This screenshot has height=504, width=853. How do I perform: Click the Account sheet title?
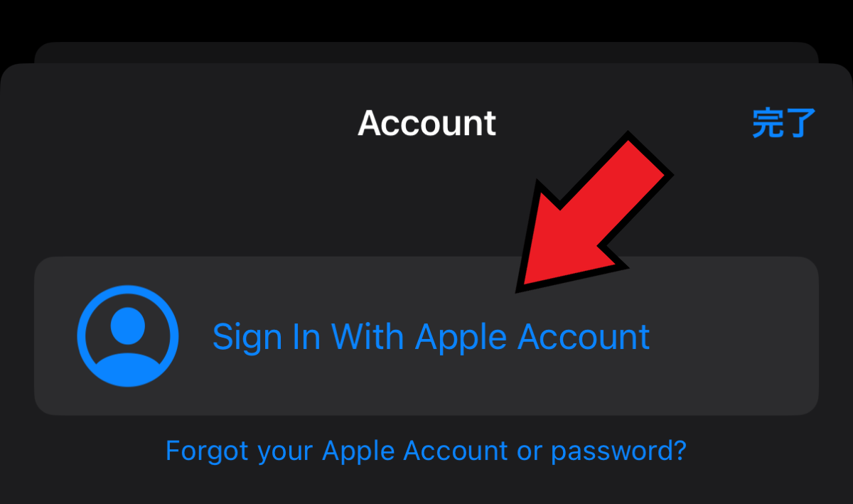click(x=426, y=123)
